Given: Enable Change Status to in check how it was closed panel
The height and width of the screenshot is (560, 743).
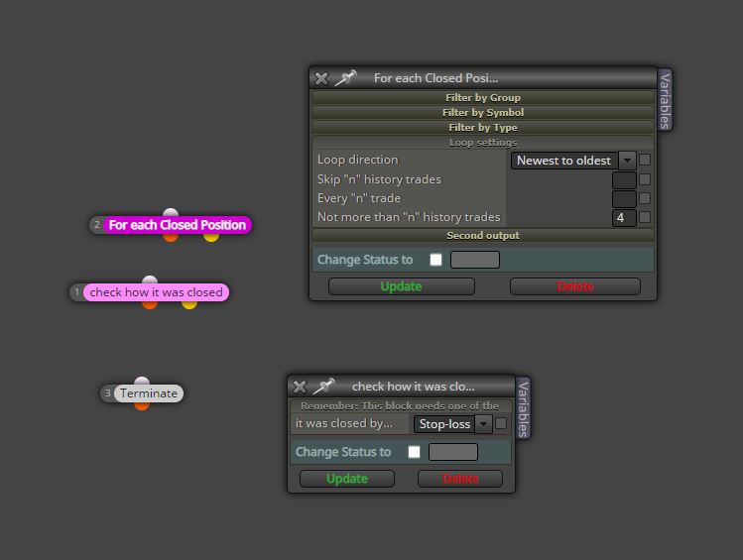Looking at the screenshot, I should pos(414,452).
